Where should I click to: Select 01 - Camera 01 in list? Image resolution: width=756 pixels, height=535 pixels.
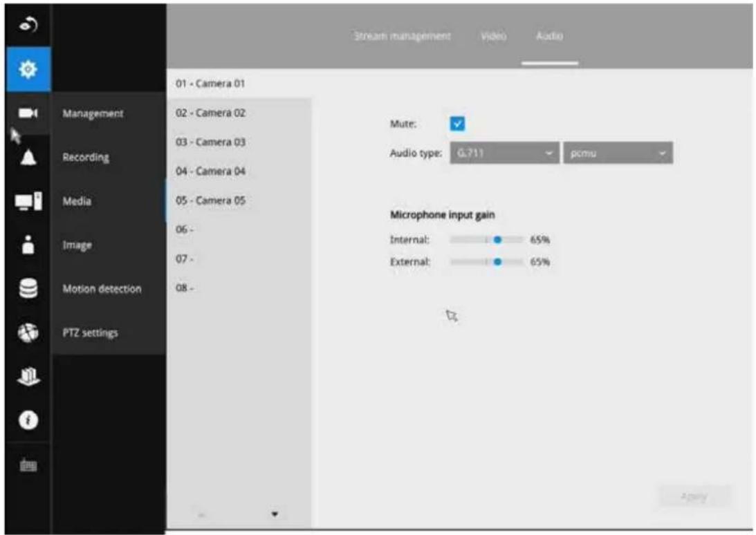point(239,84)
